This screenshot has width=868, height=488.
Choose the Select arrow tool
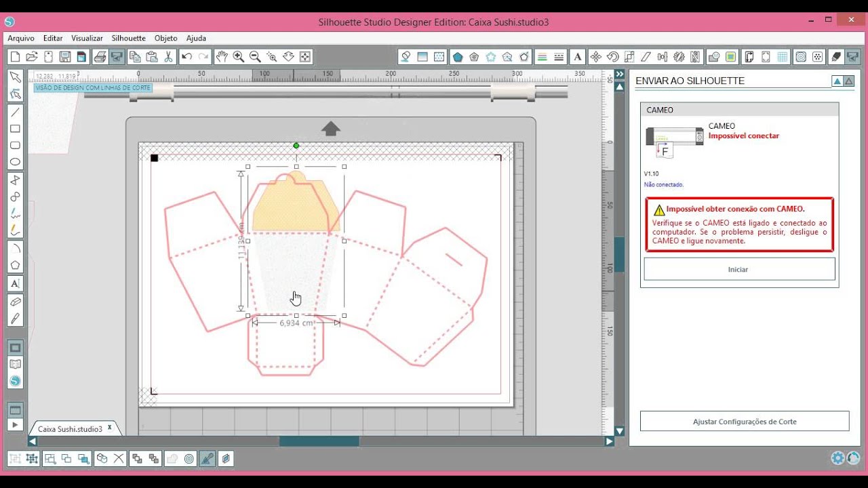point(15,77)
